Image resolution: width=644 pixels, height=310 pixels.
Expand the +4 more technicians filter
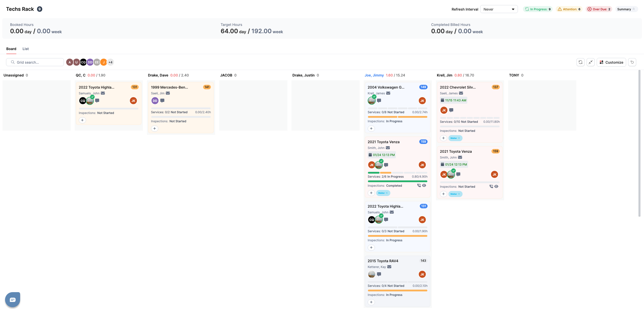pos(110,62)
